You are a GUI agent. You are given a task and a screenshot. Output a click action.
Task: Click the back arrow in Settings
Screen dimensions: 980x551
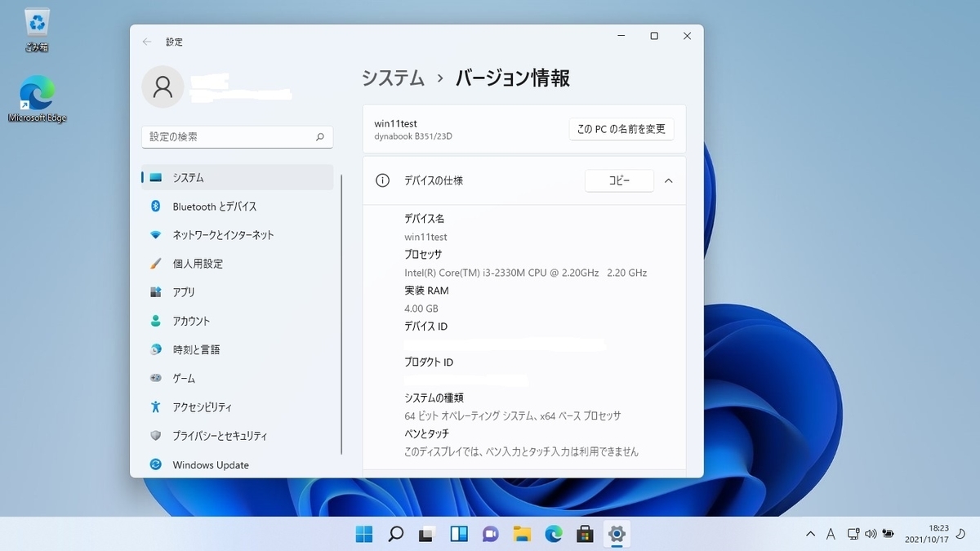pyautogui.click(x=147, y=42)
